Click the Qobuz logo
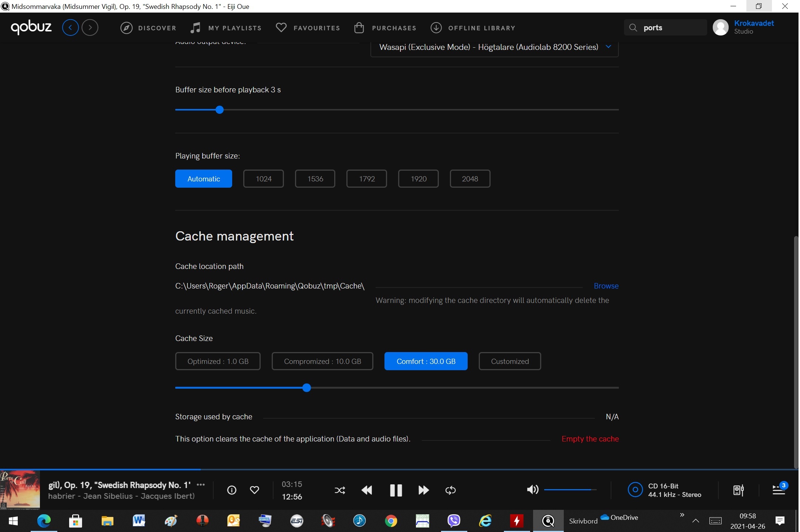800x532 pixels. pos(31,27)
